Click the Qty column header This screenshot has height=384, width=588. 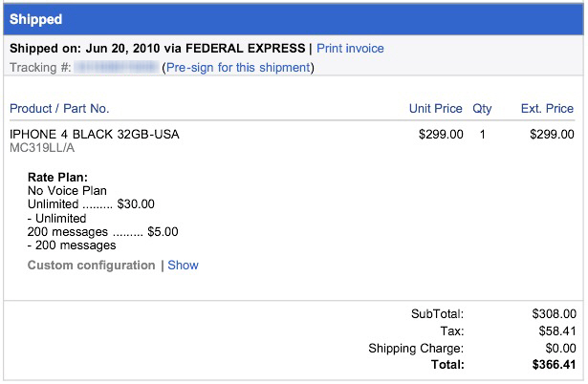click(x=482, y=109)
